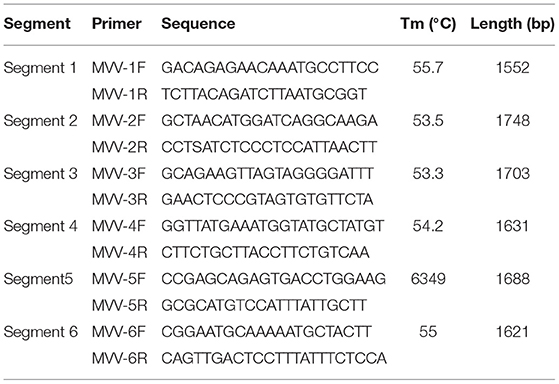Click length value 1552
This screenshot has width=559, height=384.
tap(513, 68)
